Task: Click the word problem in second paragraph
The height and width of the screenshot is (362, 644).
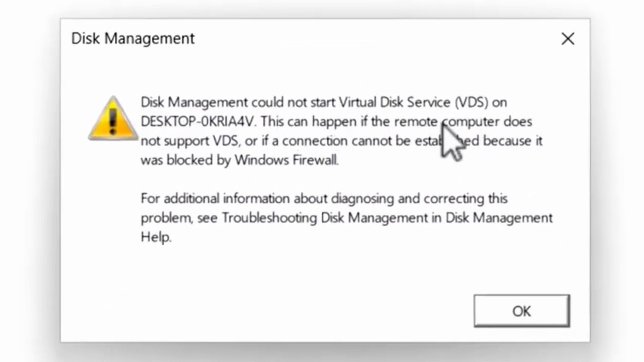Action: [166, 218]
